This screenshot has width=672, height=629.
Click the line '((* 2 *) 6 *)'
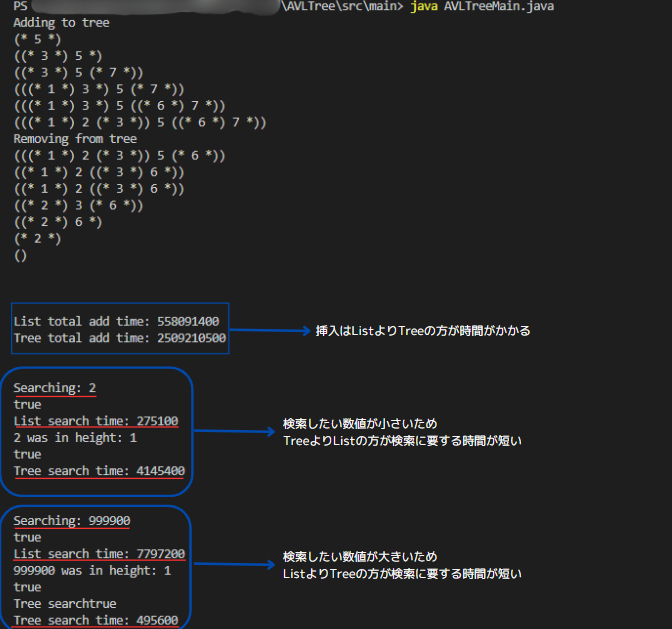click(x=58, y=222)
